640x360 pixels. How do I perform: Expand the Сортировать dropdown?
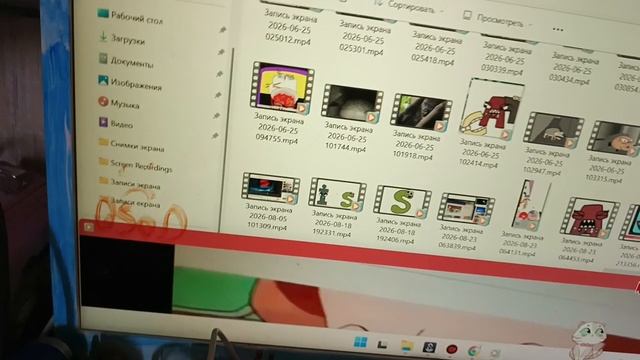click(x=409, y=6)
